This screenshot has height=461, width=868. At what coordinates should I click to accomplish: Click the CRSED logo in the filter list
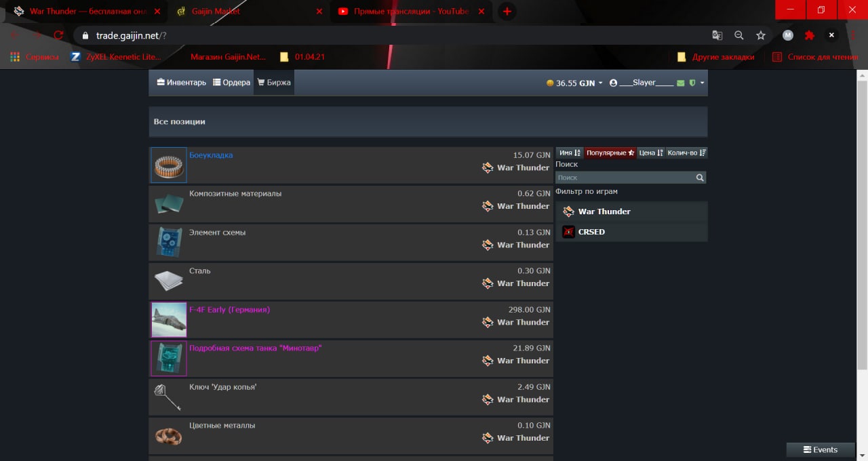[568, 232]
